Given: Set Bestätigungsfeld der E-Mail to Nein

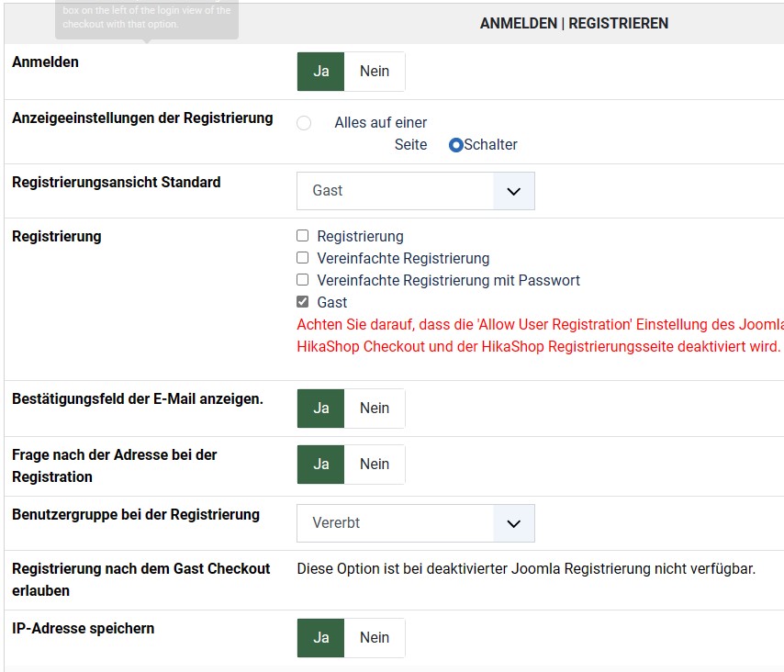Looking at the screenshot, I should 375,409.
